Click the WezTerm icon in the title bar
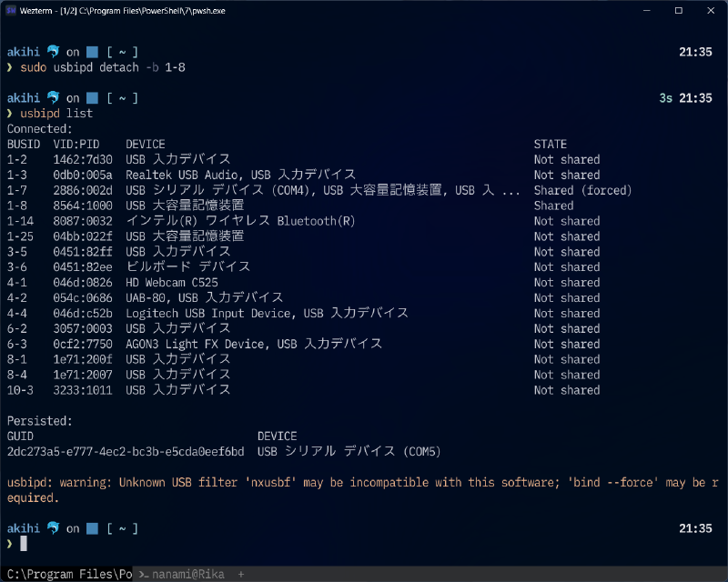728x582 pixels. click(10, 11)
